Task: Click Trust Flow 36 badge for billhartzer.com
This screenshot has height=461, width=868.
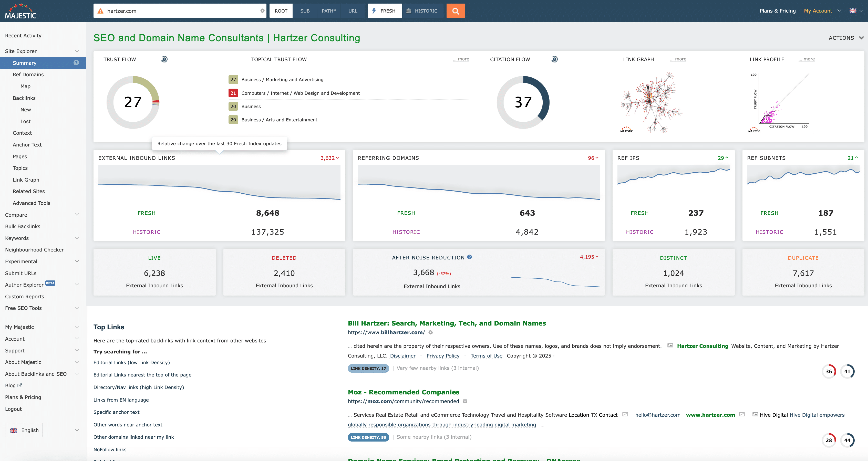Action: click(829, 371)
